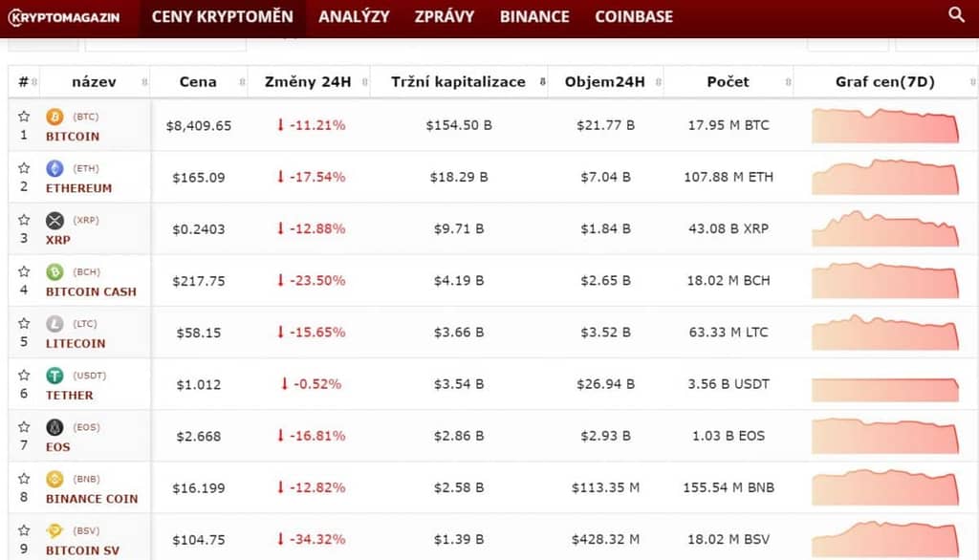Toggle the favorite star for Ethereum
This screenshot has height=560, width=979.
click(24, 168)
